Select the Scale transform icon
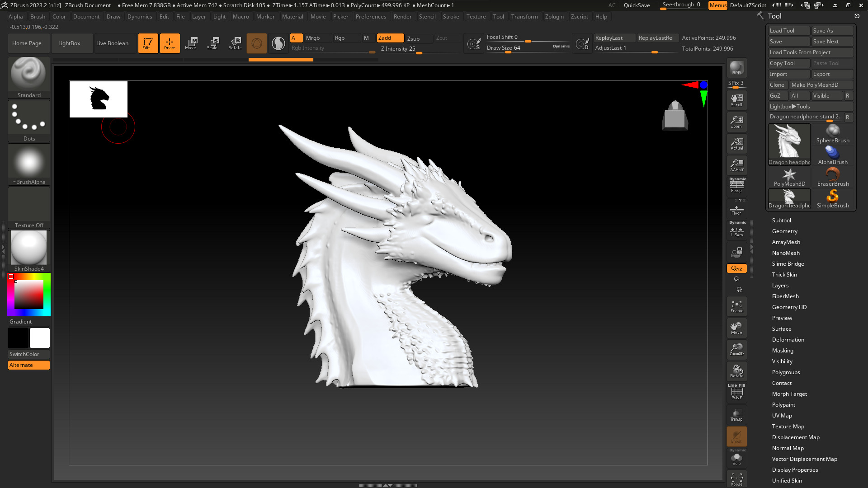Screen dimensions: 868x488 click(212, 43)
